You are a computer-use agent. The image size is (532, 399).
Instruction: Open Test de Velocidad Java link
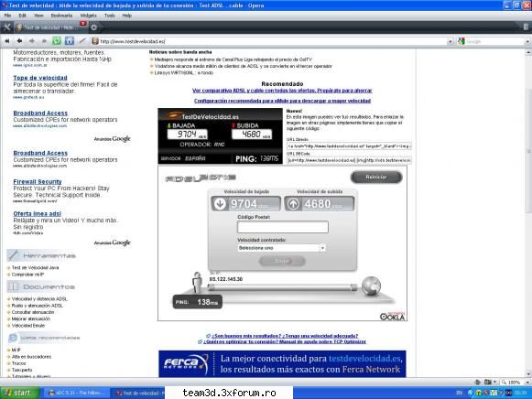36,268
